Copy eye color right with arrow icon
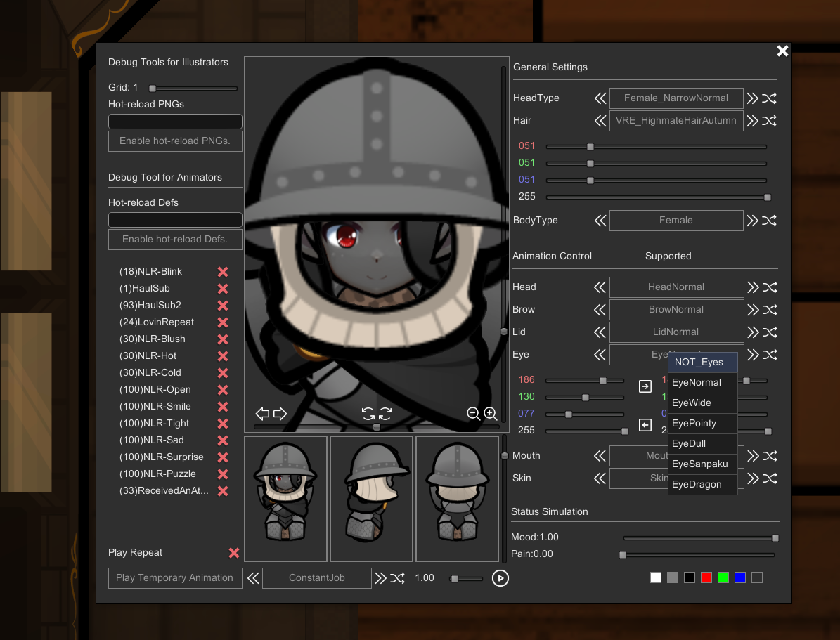 [x=645, y=386]
